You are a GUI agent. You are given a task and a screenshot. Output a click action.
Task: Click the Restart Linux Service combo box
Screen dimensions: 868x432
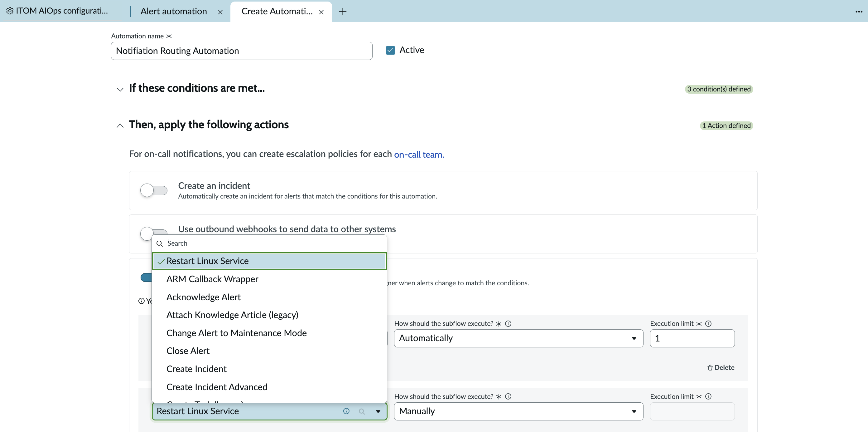click(269, 411)
